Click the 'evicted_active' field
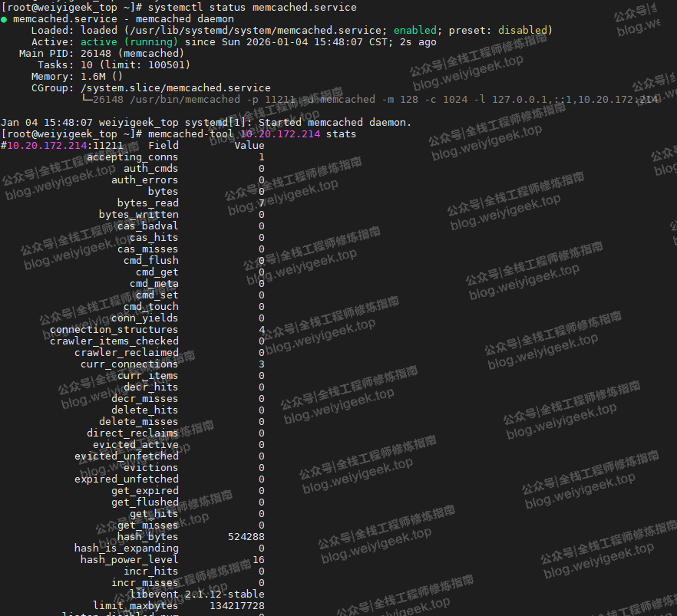The width and height of the screenshot is (677, 616). tap(136, 445)
